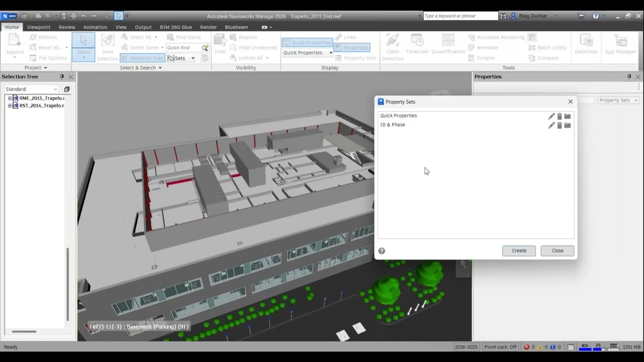644x362 pixels.
Task: Switch to the Animation tab
Action: 95,27
